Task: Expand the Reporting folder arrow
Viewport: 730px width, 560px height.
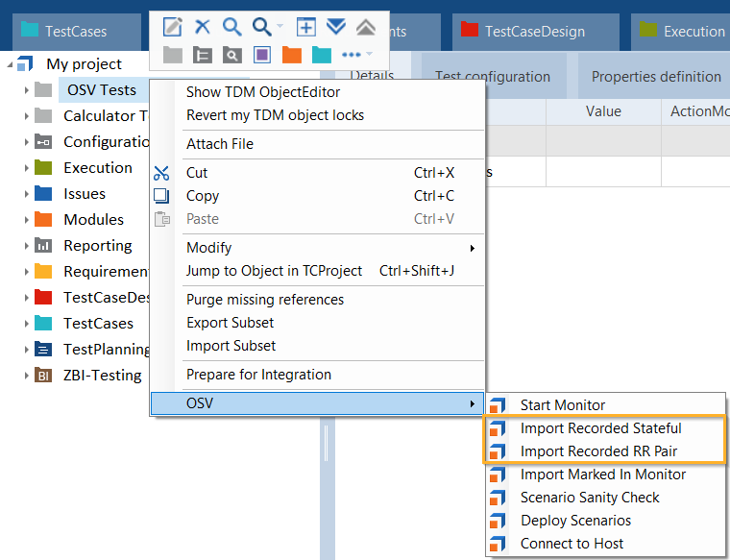Action: point(26,246)
